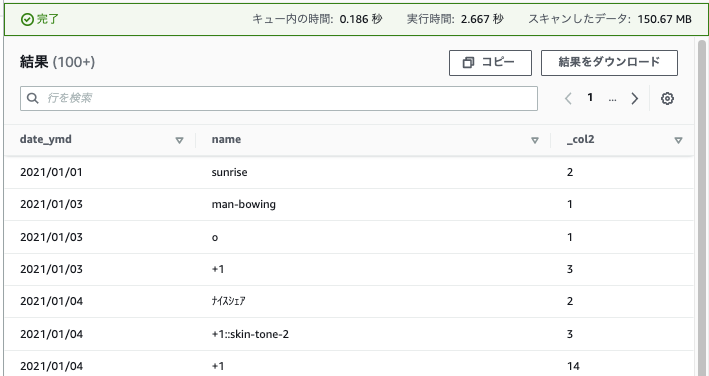Click the 結果をダウンロード download button
This screenshot has height=376, width=709.
point(609,63)
